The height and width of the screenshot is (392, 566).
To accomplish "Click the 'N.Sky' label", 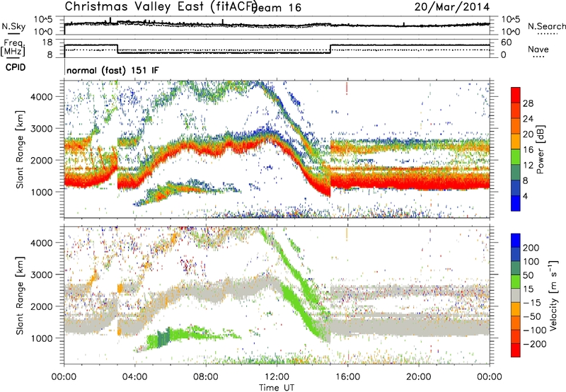I will point(13,26).
